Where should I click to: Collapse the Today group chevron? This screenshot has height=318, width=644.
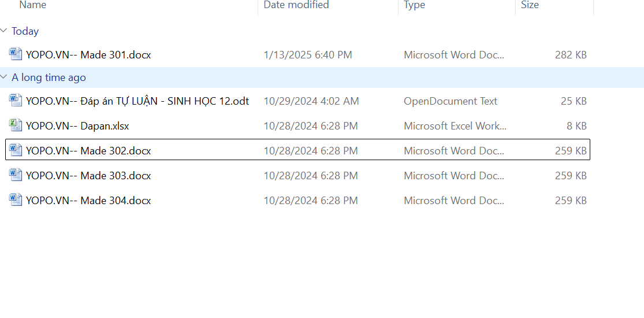[x=5, y=31]
